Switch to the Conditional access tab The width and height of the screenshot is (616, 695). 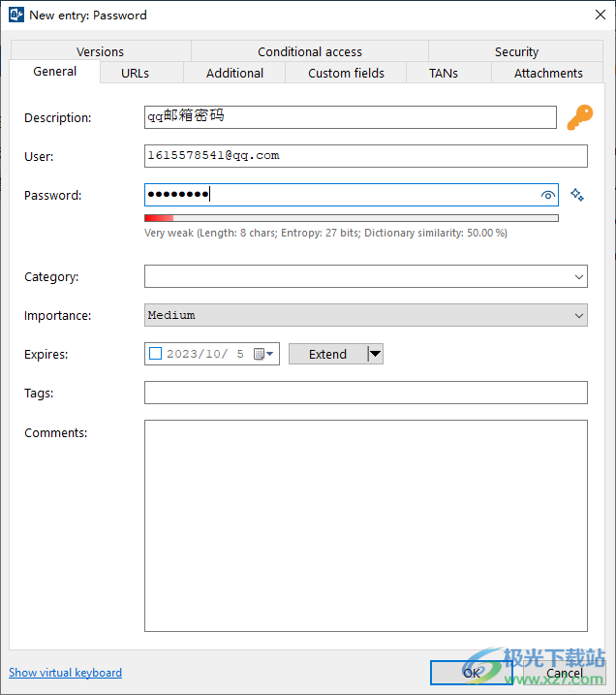tap(310, 51)
